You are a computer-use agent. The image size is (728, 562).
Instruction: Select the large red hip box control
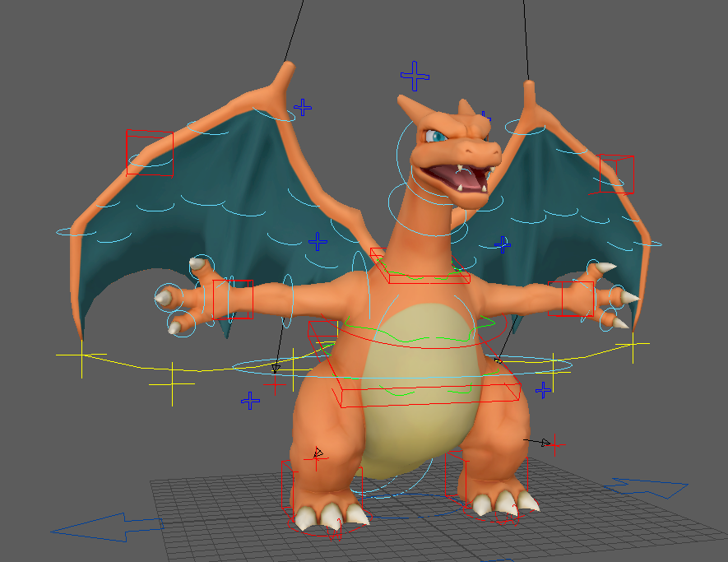click(x=414, y=365)
